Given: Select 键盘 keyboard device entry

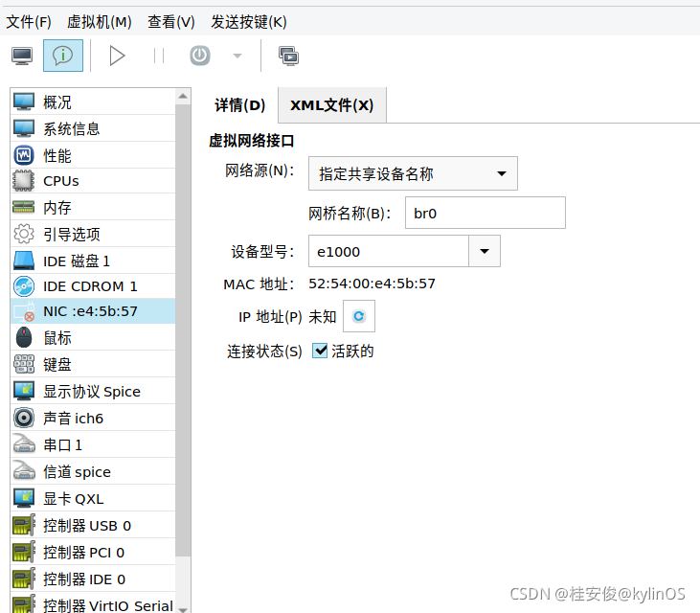Looking at the screenshot, I should 93,364.
